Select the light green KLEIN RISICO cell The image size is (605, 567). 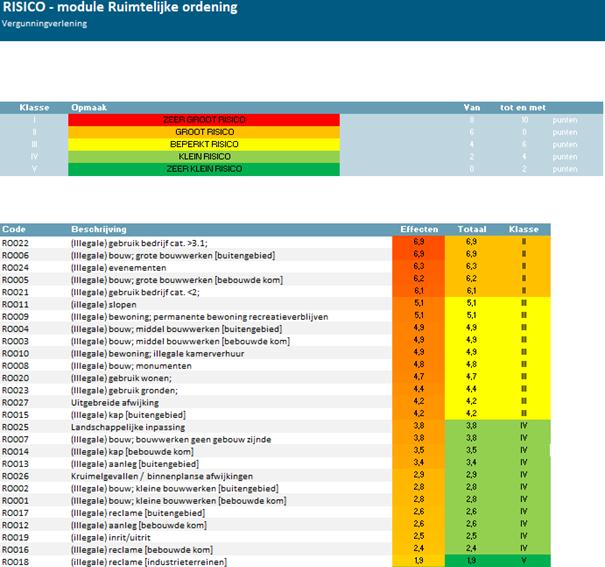pos(203,157)
